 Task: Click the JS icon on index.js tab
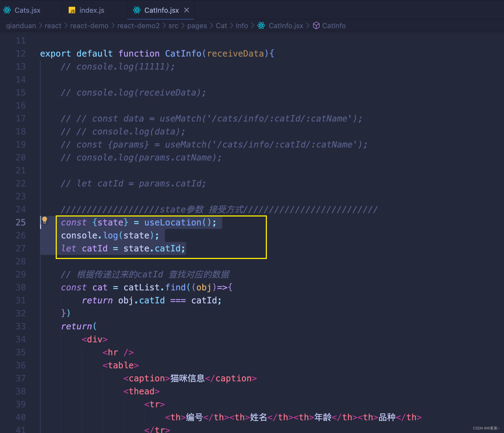coord(72,10)
